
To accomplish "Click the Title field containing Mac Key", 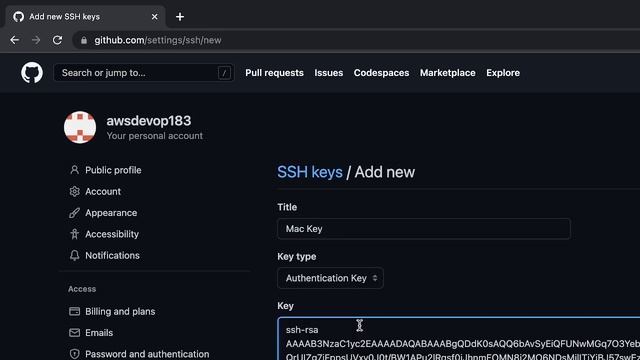I will pyautogui.click(x=424, y=229).
